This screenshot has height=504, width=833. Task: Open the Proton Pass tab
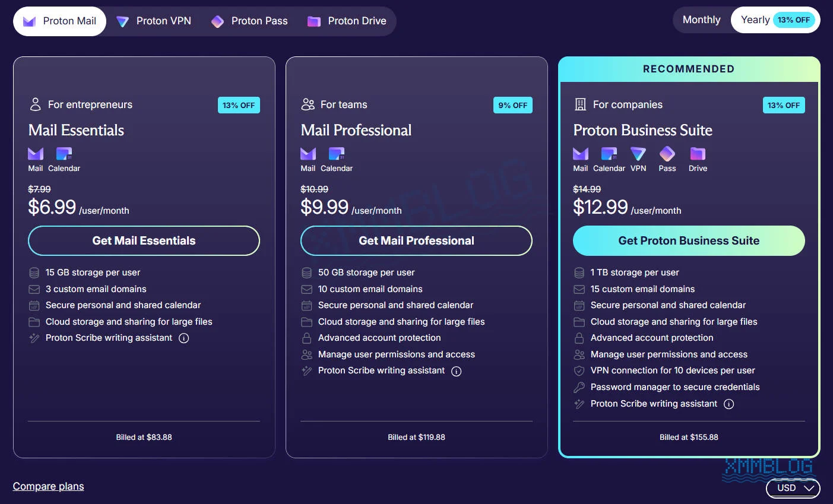point(249,21)
